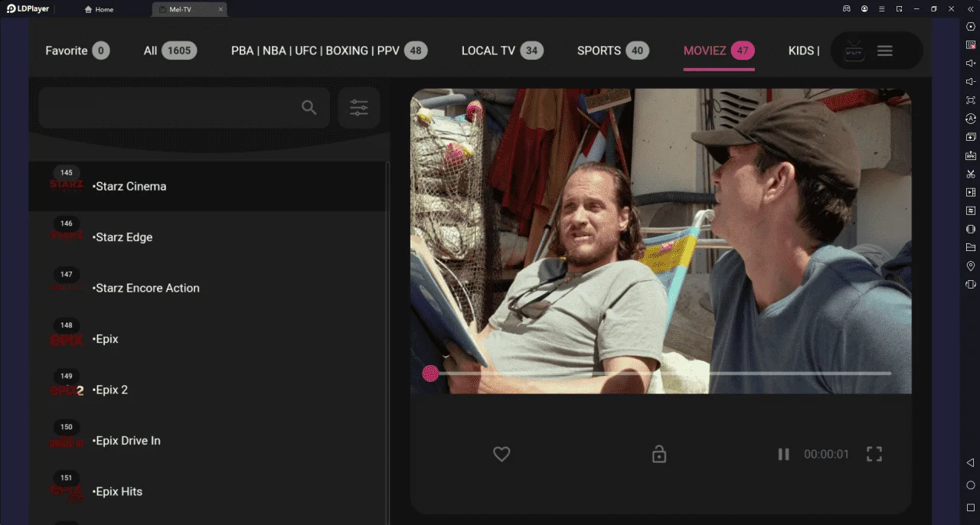Viewport: 980px width, 525px height.
Task: Click the LDPlayer sync operations icon
Action: coord(971,119)
